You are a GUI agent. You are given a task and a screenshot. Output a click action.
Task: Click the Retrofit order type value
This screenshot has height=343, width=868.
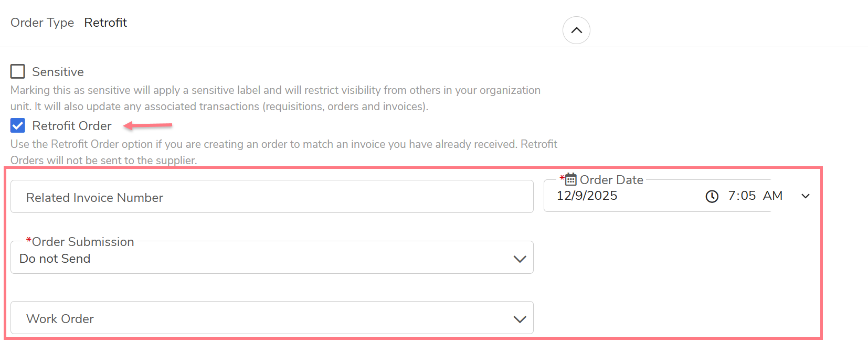tap(105, 23)
